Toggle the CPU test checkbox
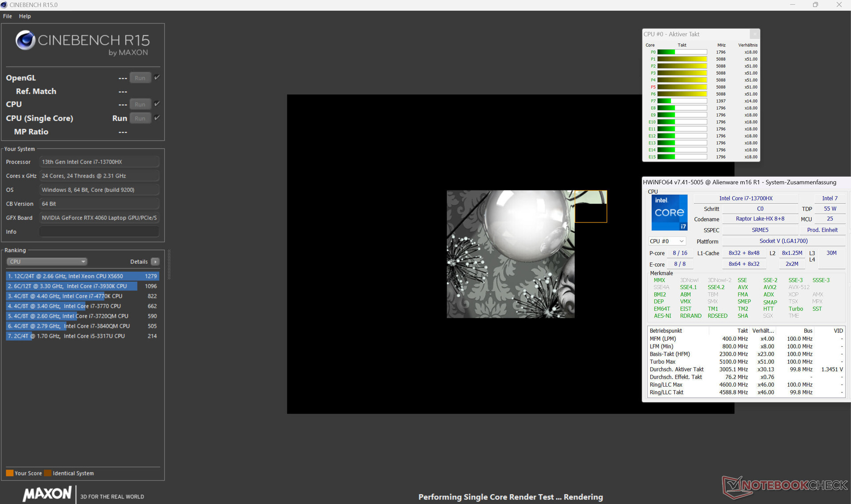Viewport: 851px width, 504px height. click(x=157, y=104)
